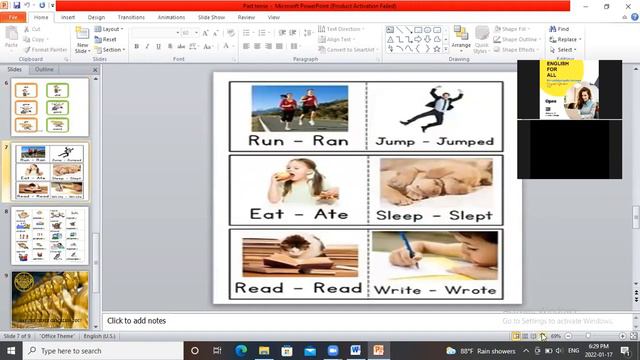
Task: Choose the right arrow shape
Action: point(418,40)
